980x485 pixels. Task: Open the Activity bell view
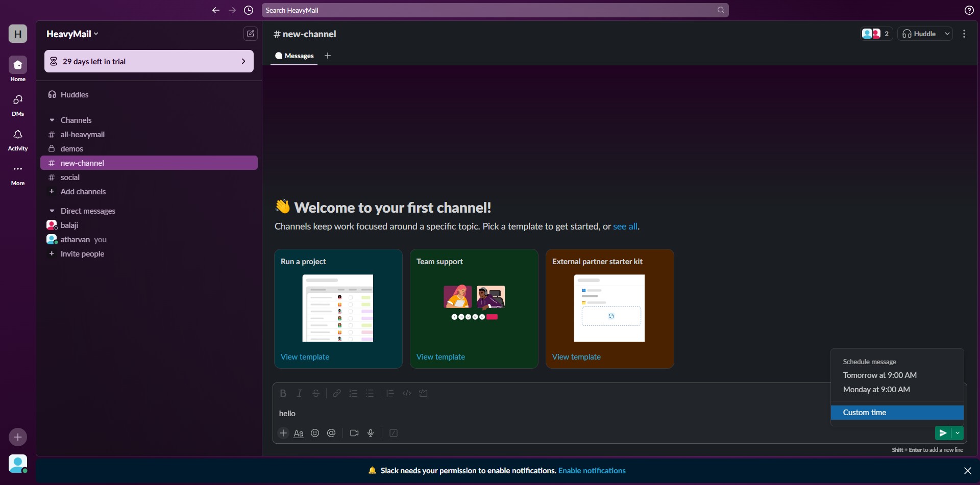18,139
